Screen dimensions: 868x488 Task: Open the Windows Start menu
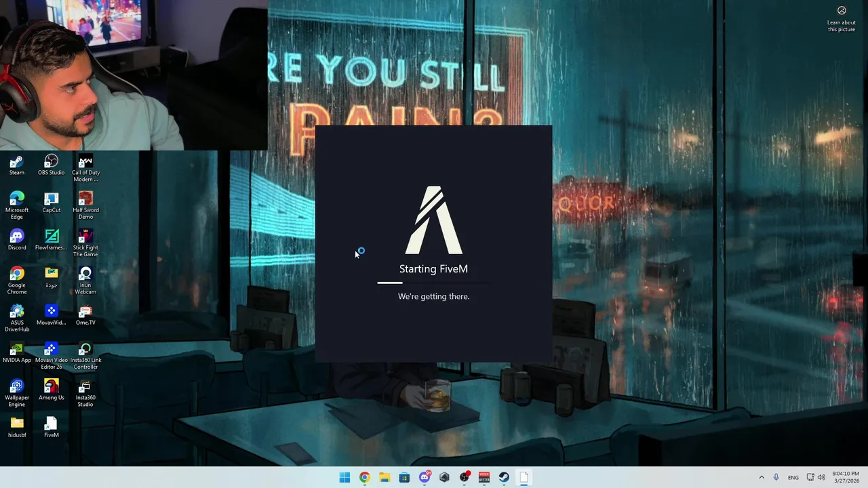(344, 477)
